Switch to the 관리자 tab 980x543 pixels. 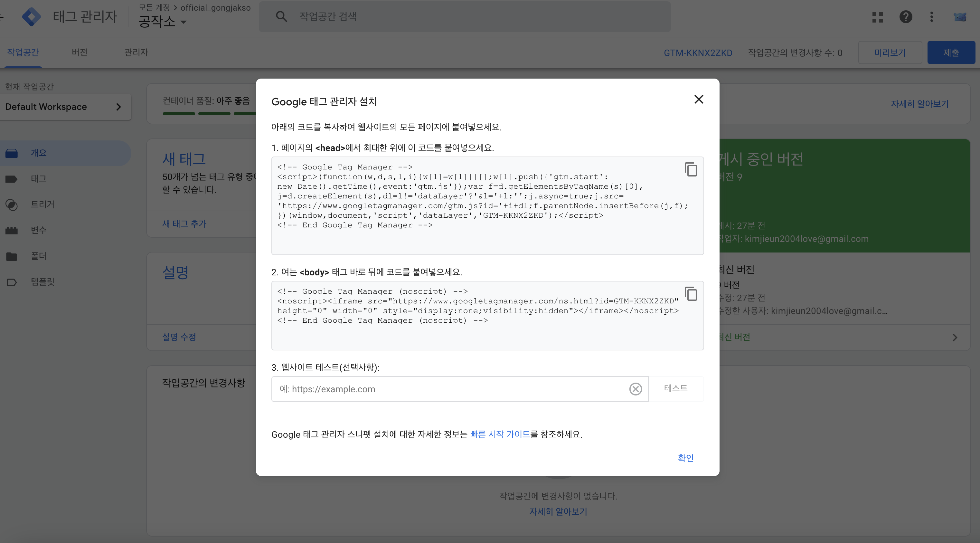(136, 52)
